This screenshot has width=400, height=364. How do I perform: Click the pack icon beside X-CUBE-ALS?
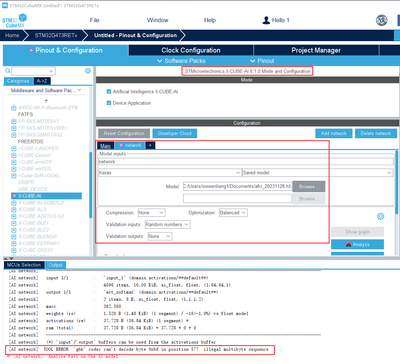[x=14, y=209]
